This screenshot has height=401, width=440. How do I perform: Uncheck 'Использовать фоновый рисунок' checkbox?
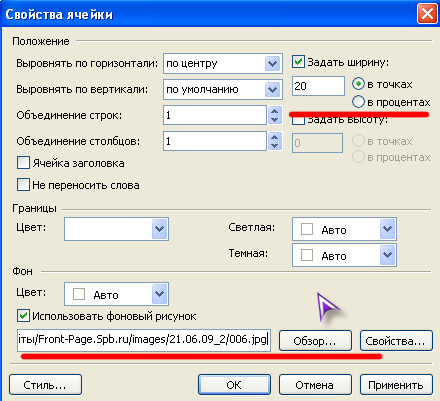(23, 316)
